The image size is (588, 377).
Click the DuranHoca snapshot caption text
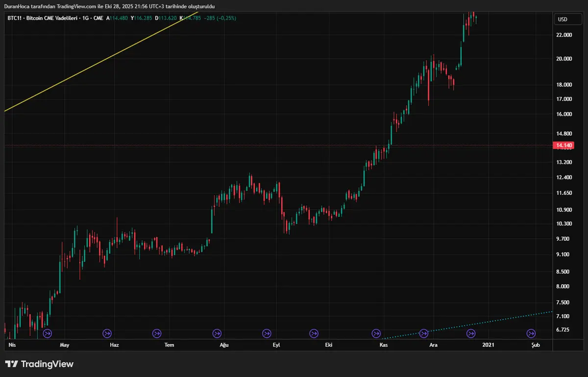click(109, 6)
